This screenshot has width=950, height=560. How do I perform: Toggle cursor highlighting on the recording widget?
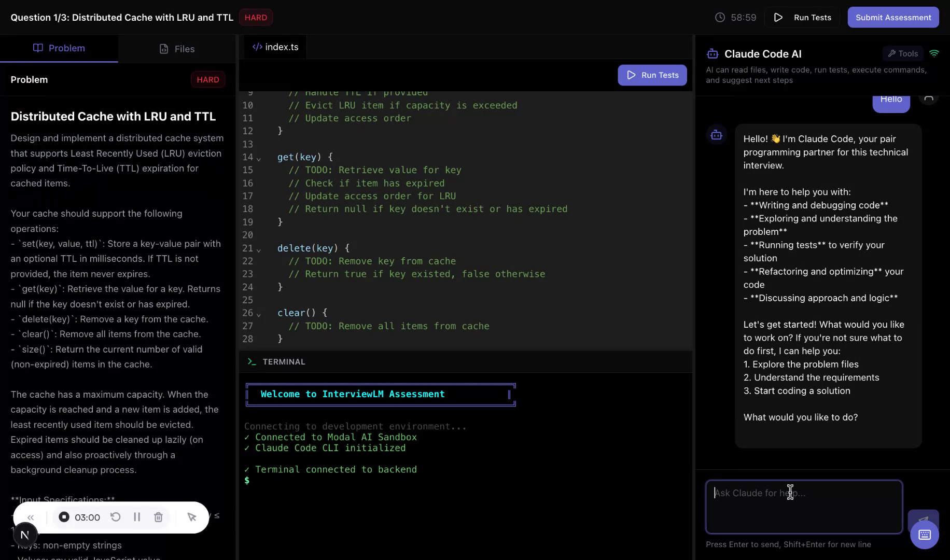[x=191, y=517]
